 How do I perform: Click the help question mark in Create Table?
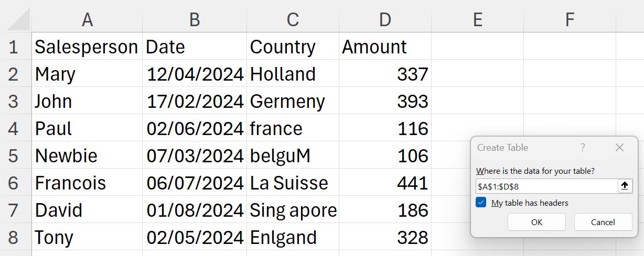click(583, 148)
